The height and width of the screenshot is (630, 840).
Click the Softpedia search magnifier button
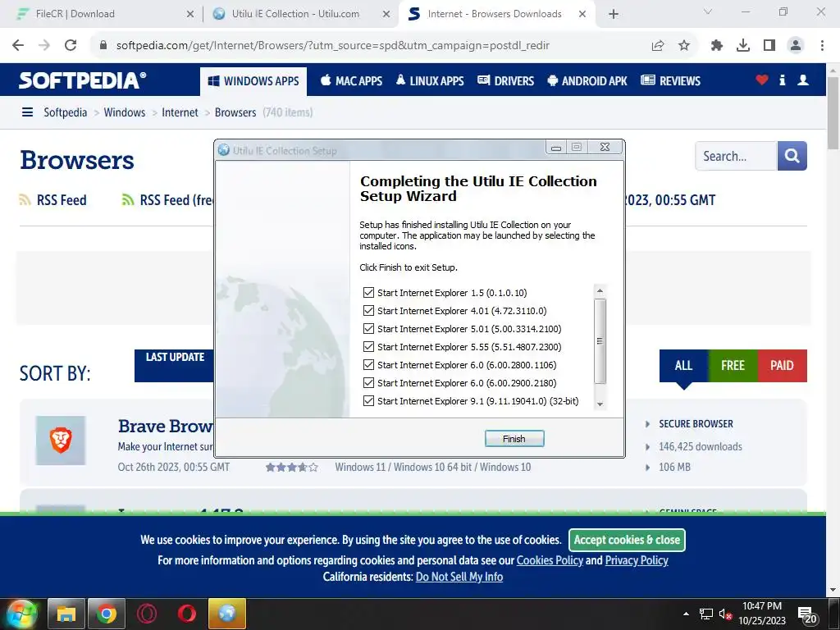tap(792, 156)
